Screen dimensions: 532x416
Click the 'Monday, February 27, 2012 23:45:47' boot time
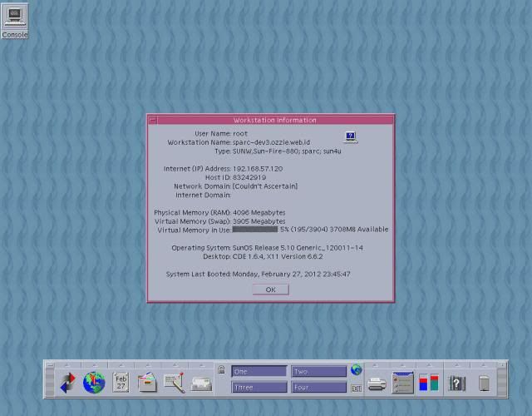pyautogui.click(x=292, y=274)
